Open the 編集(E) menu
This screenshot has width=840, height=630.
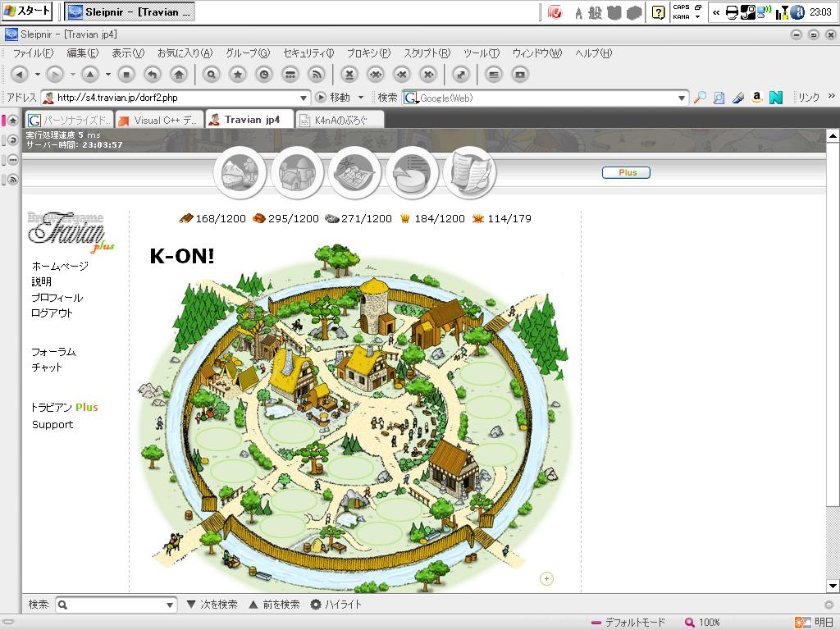click(83, 53)
